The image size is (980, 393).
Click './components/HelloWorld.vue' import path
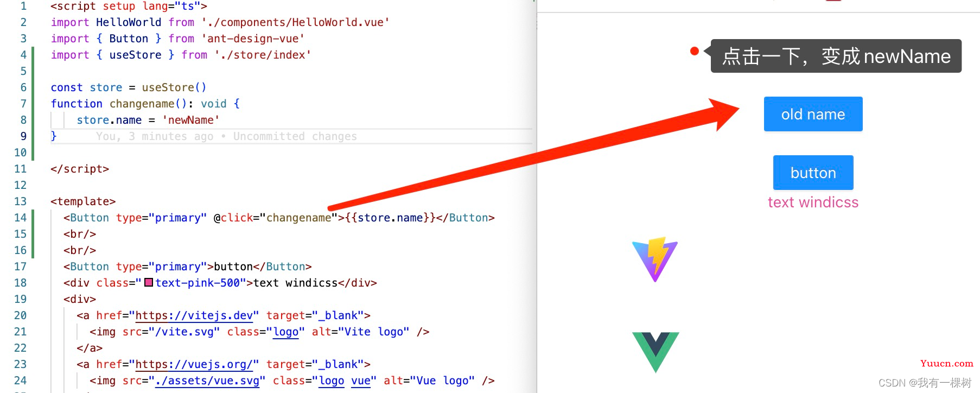click(295, 22)
